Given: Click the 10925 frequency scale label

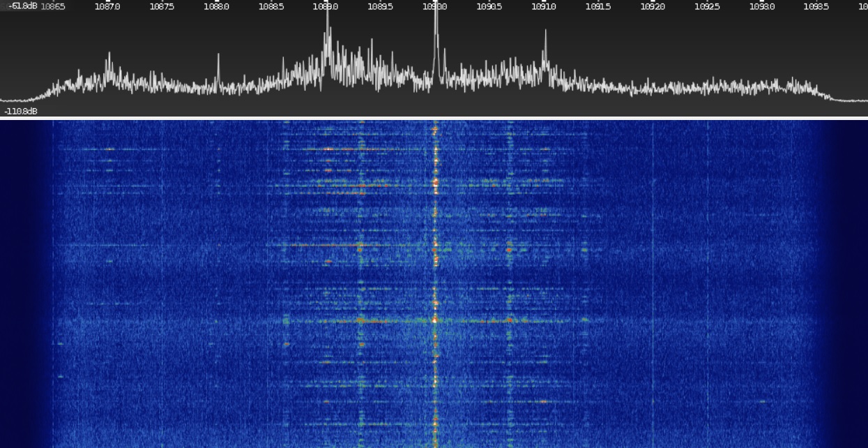Looking at the screenshot, I should tap(708, 6).
